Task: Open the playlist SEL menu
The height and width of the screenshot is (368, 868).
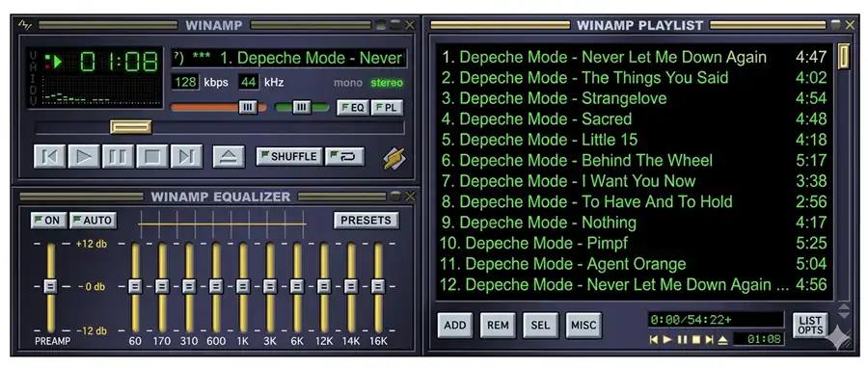Action: 540,325
